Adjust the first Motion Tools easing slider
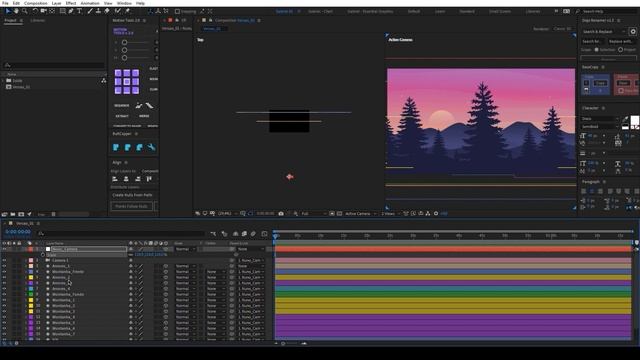Viewport: 640px width, 360px height. click(x=124, y=42)
